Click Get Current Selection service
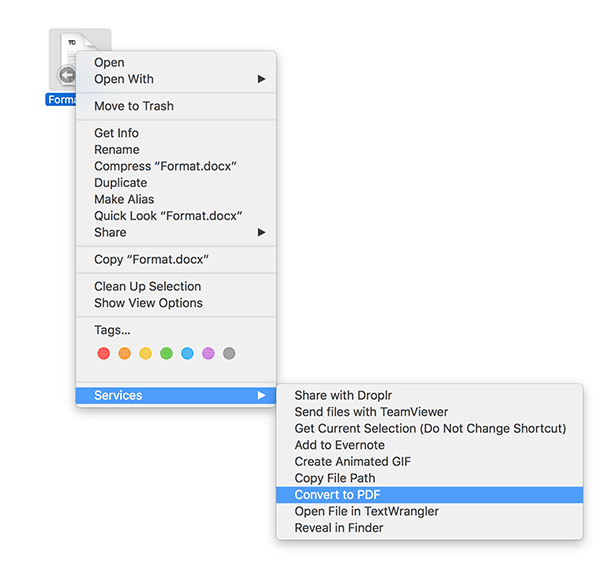 (430, 428)
